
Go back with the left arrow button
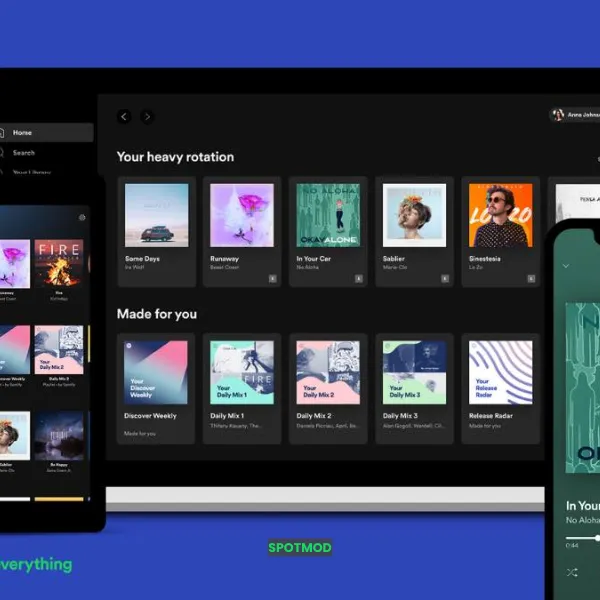pos(124,116)
